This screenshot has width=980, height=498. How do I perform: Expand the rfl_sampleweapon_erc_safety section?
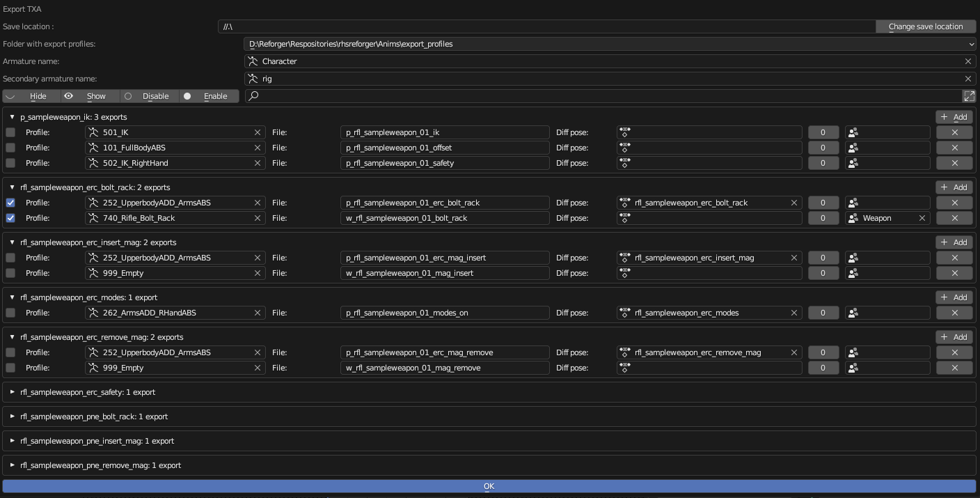click(12, 392)
